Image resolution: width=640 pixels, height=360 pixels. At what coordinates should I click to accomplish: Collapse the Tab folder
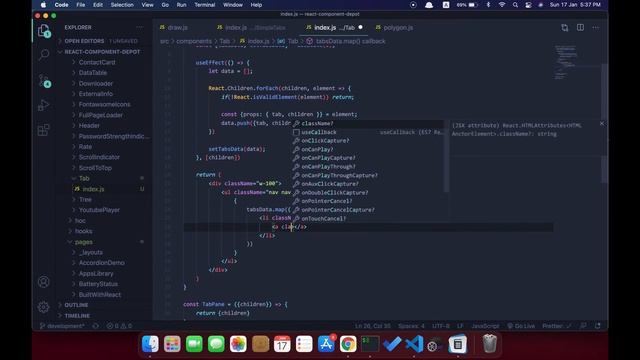click(84, 178)
